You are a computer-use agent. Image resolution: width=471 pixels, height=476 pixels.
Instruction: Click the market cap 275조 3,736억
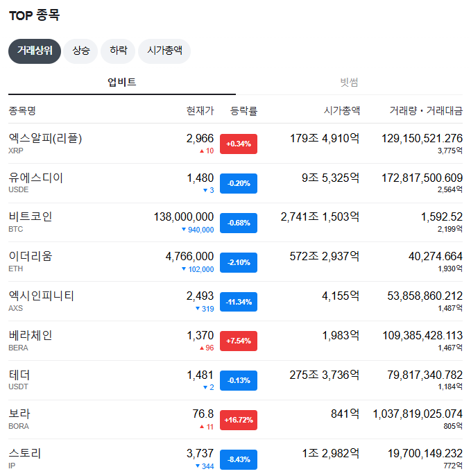click(325, 375)
